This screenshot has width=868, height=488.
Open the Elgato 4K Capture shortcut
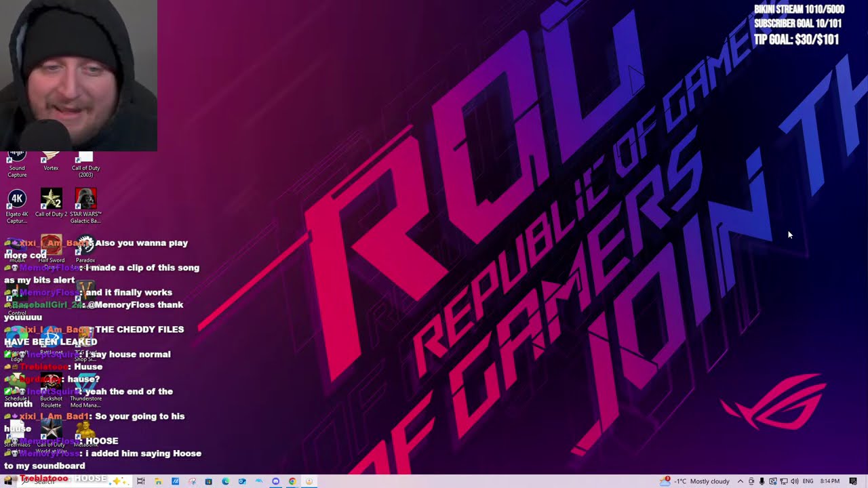pos(17,206)
